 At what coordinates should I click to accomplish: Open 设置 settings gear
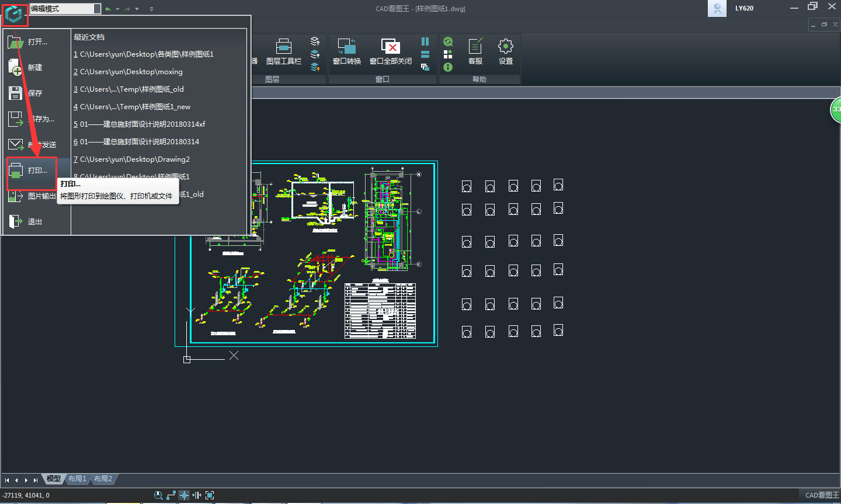point(506,51)
